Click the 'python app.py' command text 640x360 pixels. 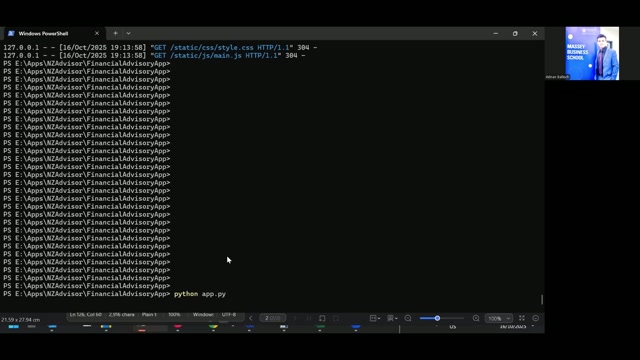coord(200,294)
